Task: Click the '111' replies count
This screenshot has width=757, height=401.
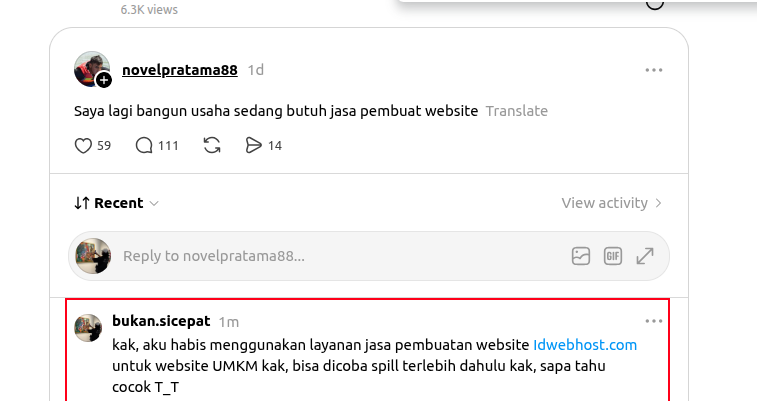Action: pyautogui.click(x=168, y=146)
